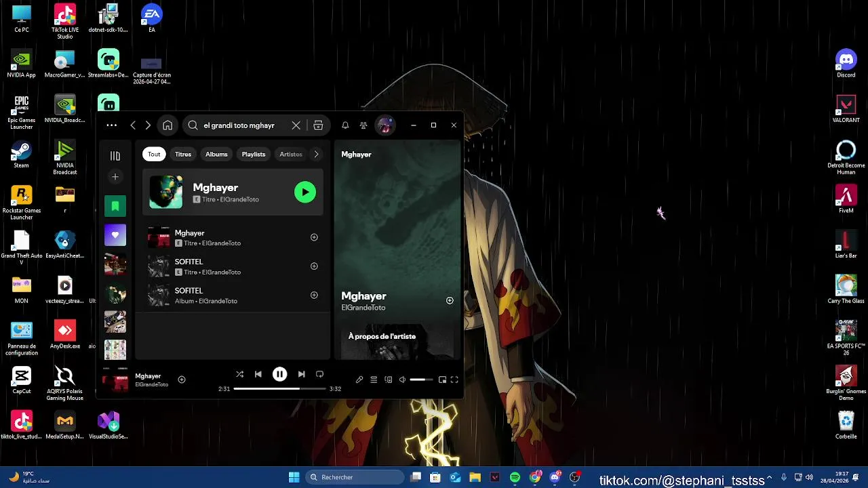Open ElGrandeToto artist in right panel
This screenshot has height=488, width=868.
363,308
